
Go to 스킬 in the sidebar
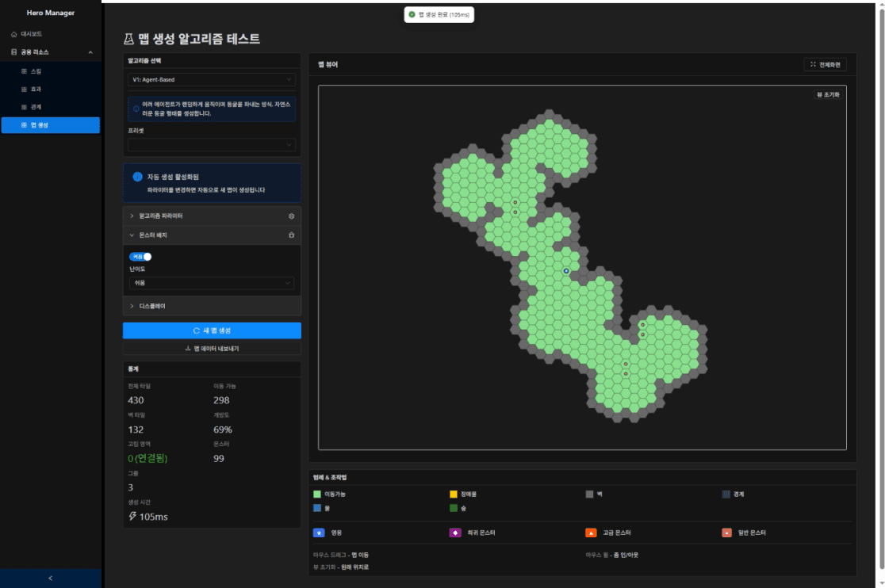[36, 71]
